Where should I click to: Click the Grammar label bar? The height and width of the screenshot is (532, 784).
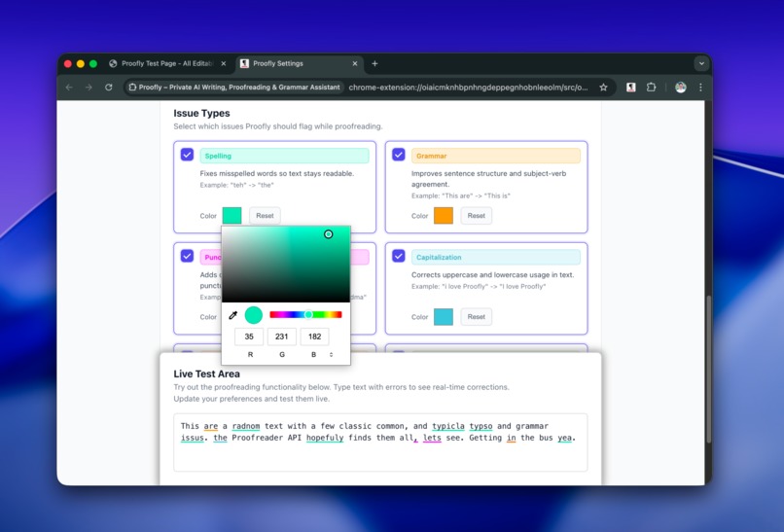coord(496,156)
